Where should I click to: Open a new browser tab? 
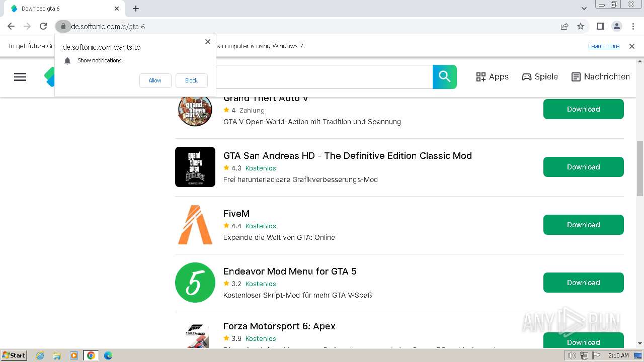pyautogui.click(x=136, y=9)
